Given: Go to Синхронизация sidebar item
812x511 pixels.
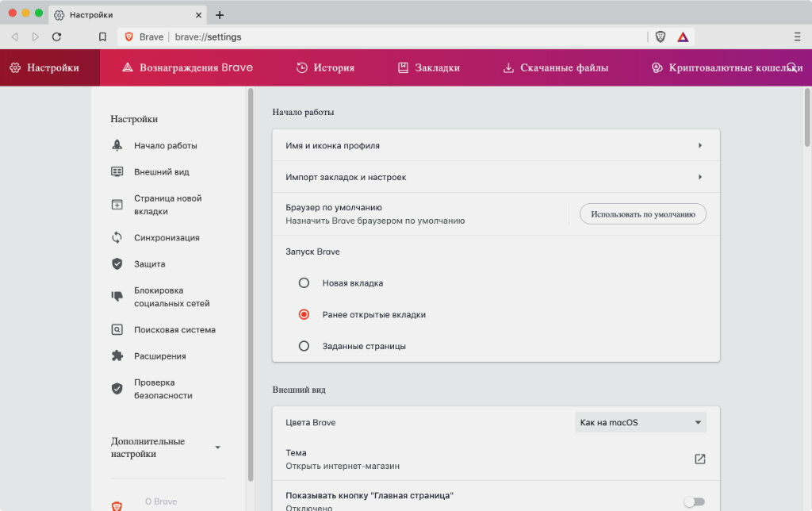Looking at the screenshot, I should coord(167,237).
